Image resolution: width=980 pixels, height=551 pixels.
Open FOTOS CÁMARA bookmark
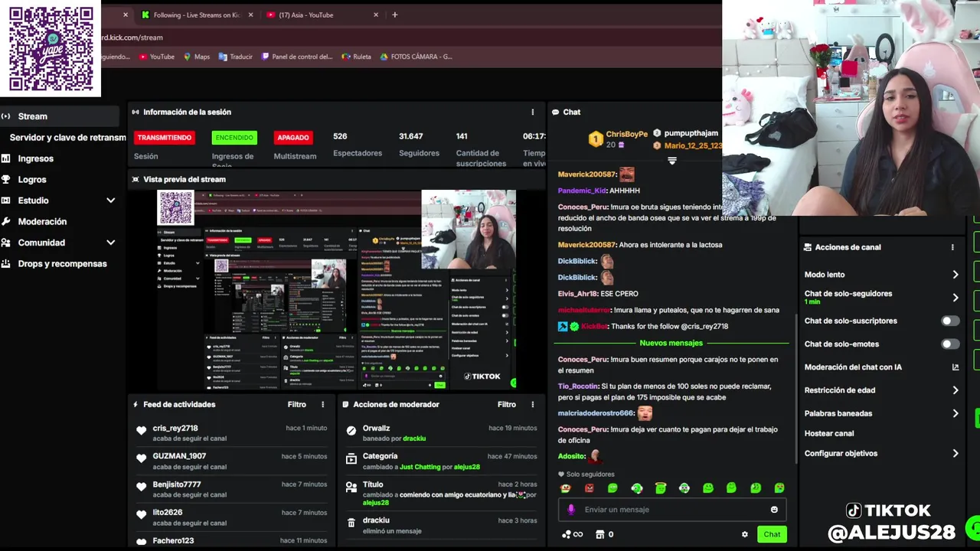[416, 57]
